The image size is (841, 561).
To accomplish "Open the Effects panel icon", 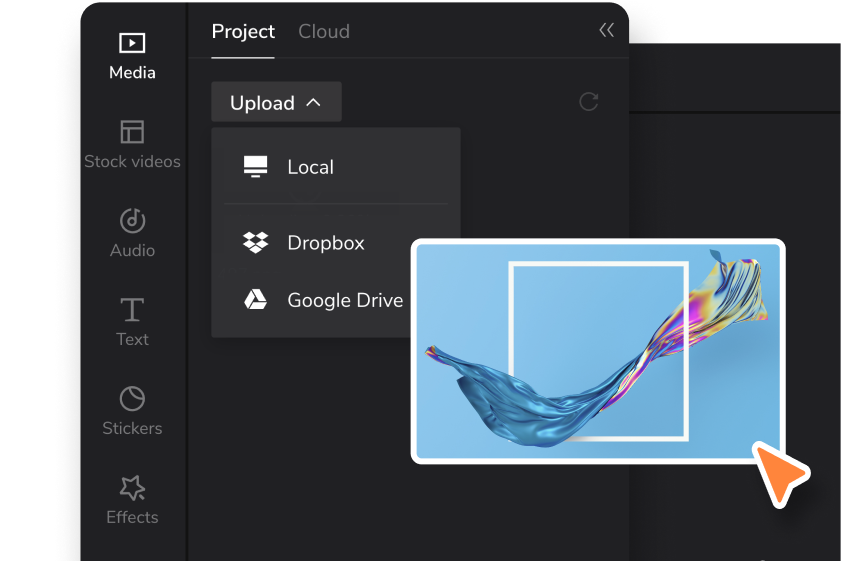I will click(132, 488).
